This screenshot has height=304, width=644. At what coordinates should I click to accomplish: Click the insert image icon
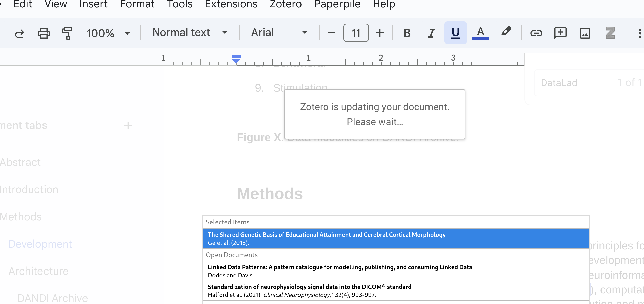585,33
